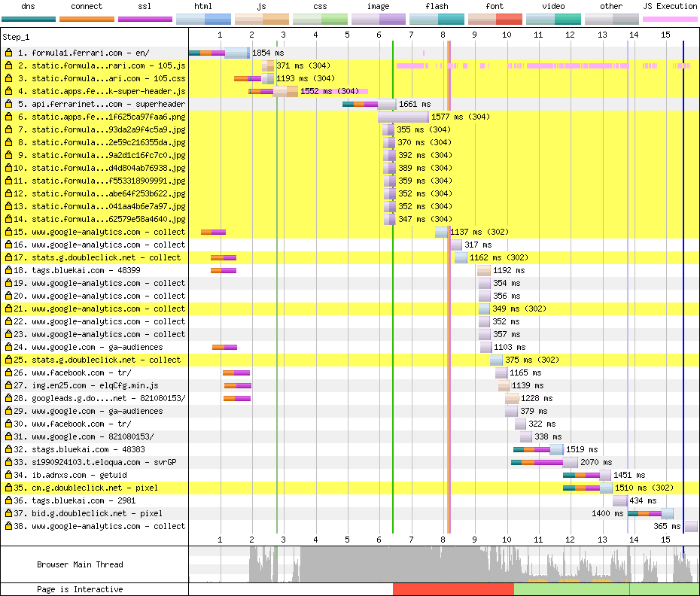Click the lock icon beside ib.adnxs.com getuid
Image resolution: width=700 pixels, height=596 pixels.
click(8, 475)
